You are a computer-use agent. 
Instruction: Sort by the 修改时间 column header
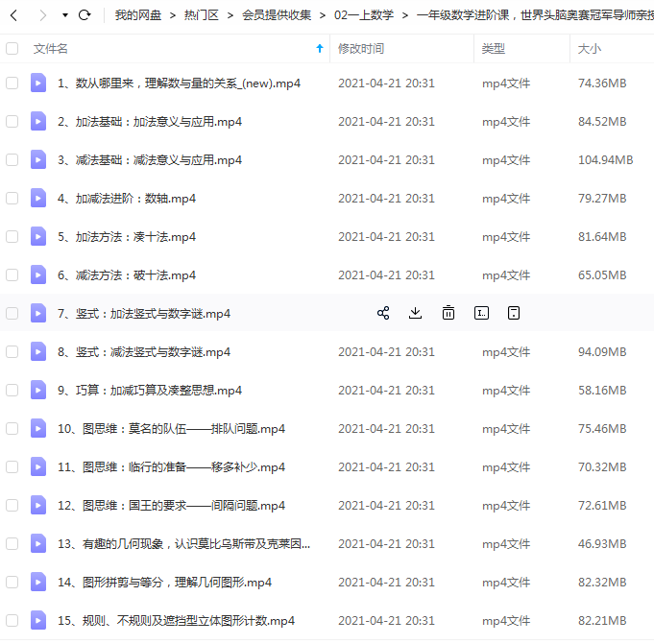click(361, 48)
